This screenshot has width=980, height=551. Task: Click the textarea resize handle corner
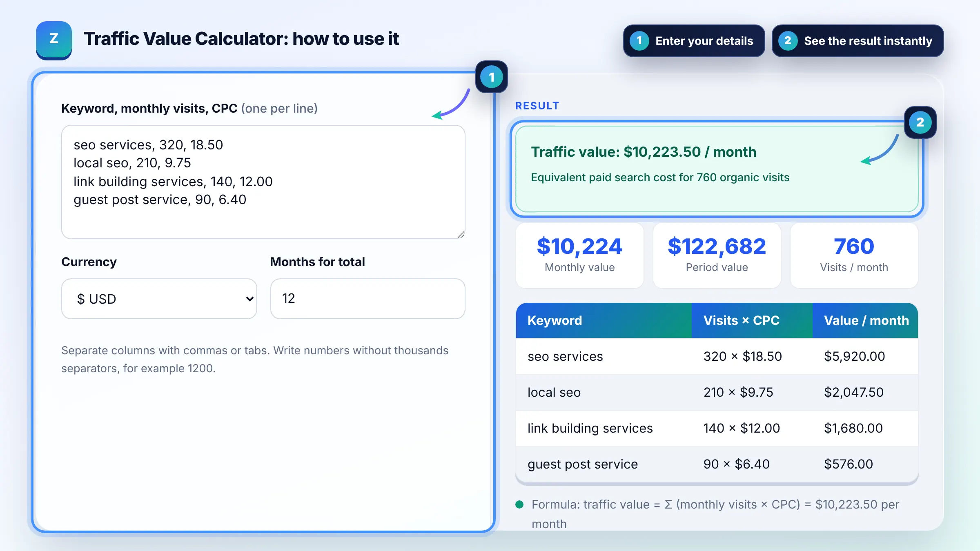coord(461,234)
